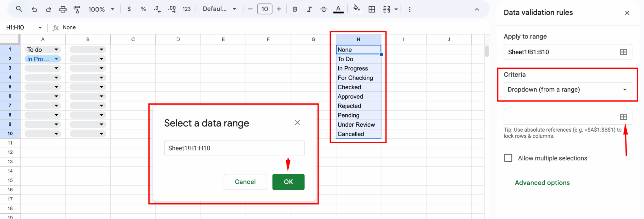
Task: Click the search magnifier icon in toolbar
Action: tap(19, 9)
